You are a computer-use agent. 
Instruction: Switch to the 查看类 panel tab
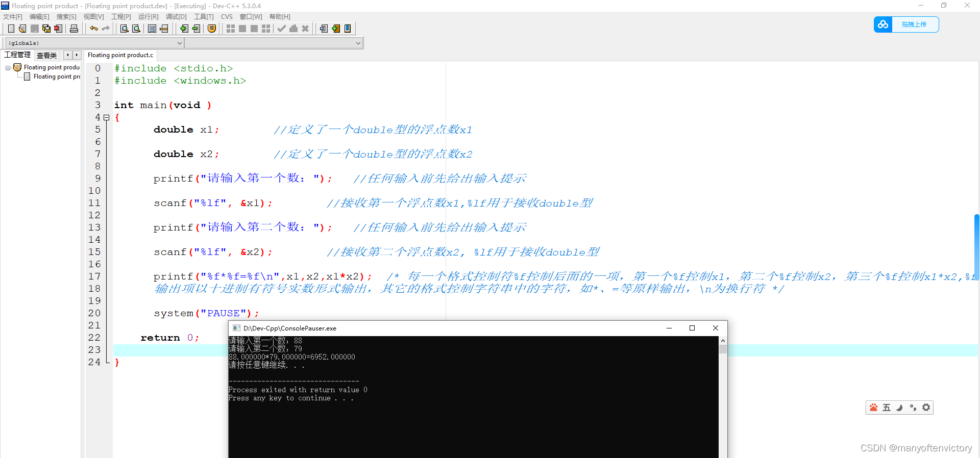click(46, 55)
